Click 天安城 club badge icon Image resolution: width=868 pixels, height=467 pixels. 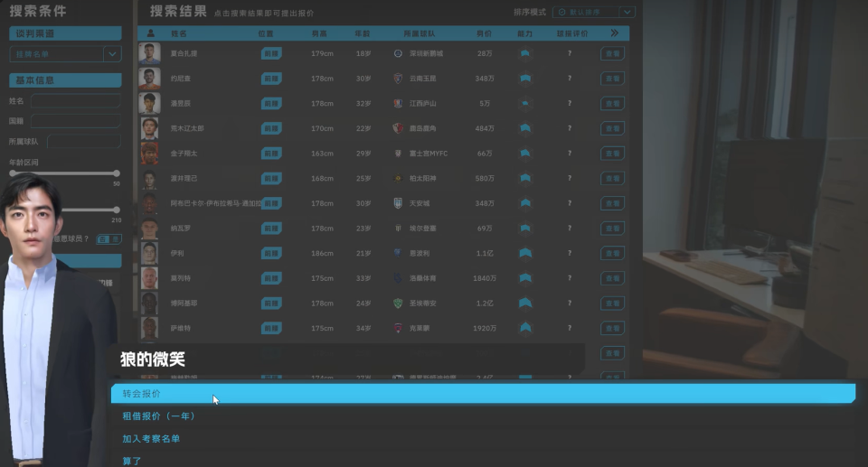tap(398, 203)
